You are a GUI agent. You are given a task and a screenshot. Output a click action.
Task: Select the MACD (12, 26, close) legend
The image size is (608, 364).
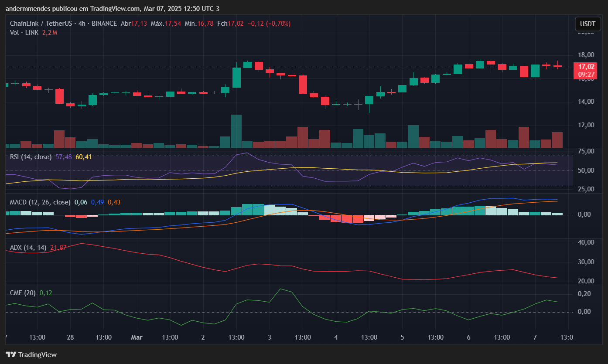tap(40, 202)
